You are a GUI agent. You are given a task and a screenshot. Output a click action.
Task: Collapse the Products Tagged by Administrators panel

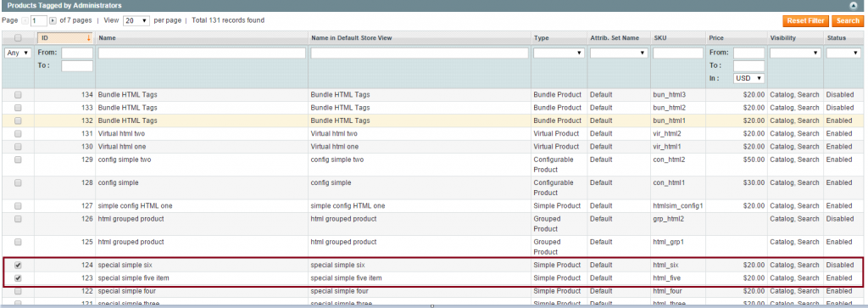point(854,5)
